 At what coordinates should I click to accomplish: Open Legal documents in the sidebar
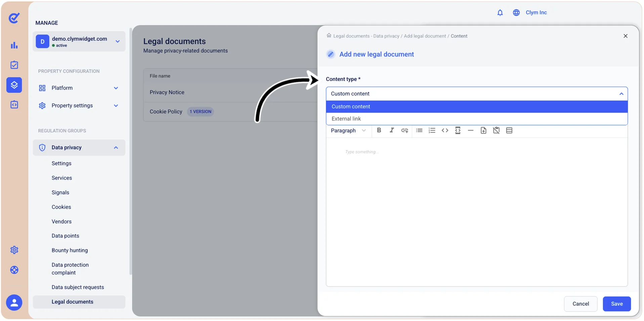click(79, 302)
